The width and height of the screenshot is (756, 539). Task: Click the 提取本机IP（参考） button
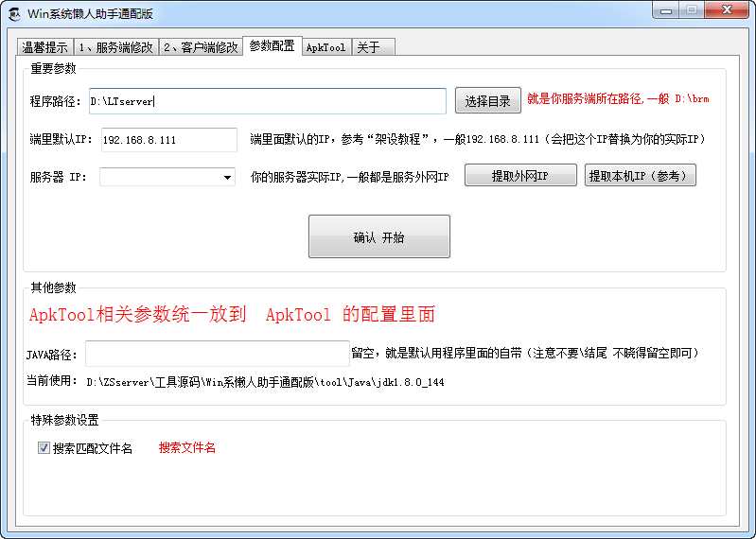[640, 176]
